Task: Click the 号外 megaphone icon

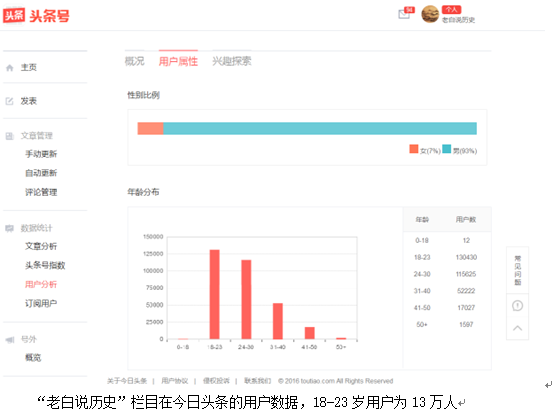Action: pos(10,339)
